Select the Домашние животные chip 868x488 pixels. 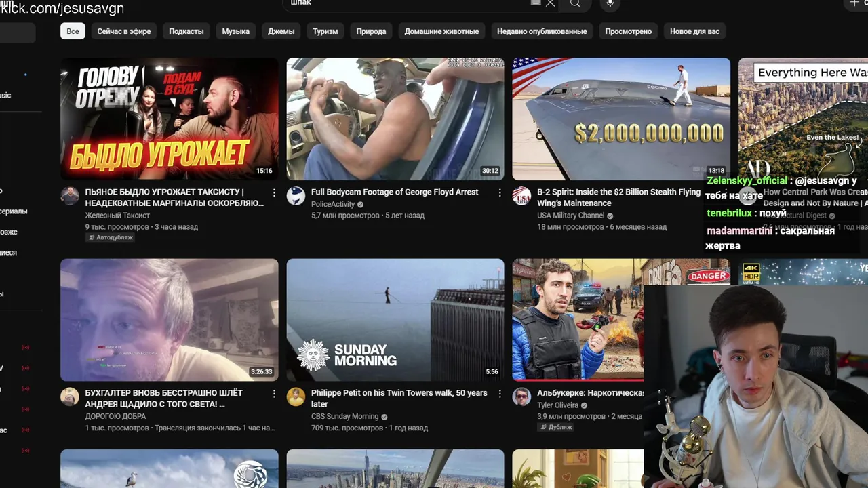coord(441,31)
